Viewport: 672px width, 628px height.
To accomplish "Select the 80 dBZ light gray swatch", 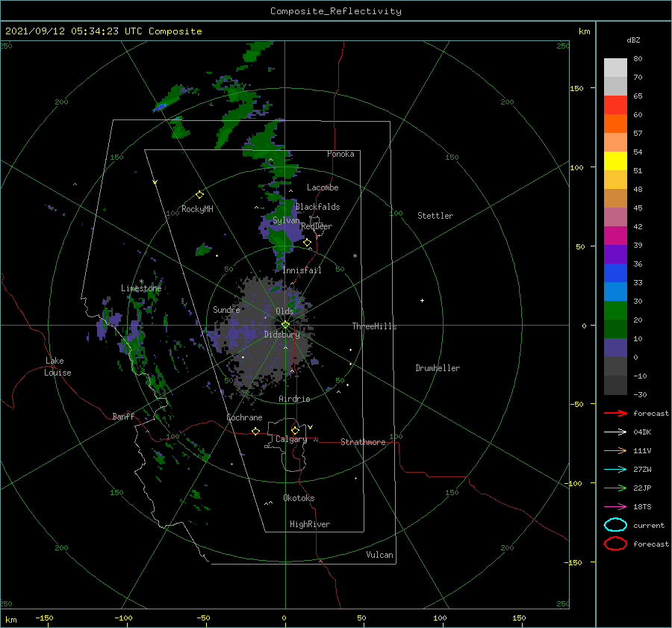I will (615, 68).
